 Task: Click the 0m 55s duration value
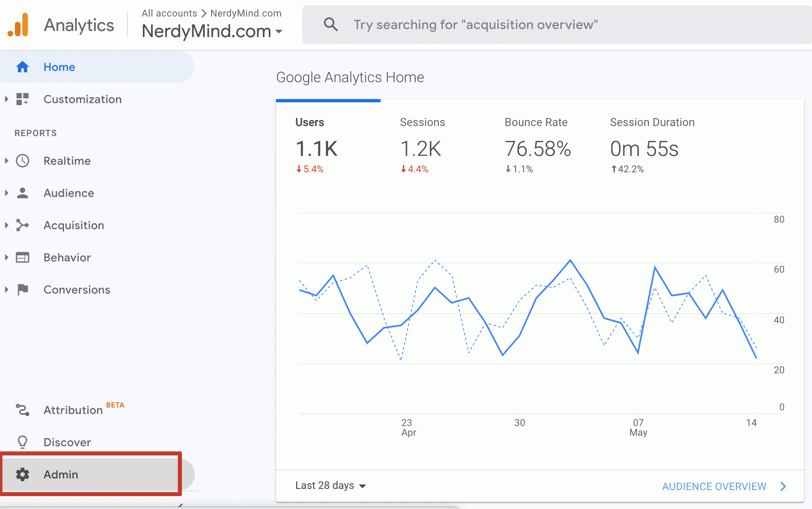pyautogui.click(x=644, y=149)
